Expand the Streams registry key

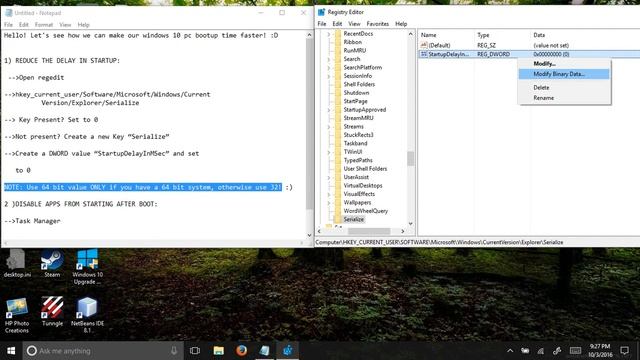(x=329, y=127)
